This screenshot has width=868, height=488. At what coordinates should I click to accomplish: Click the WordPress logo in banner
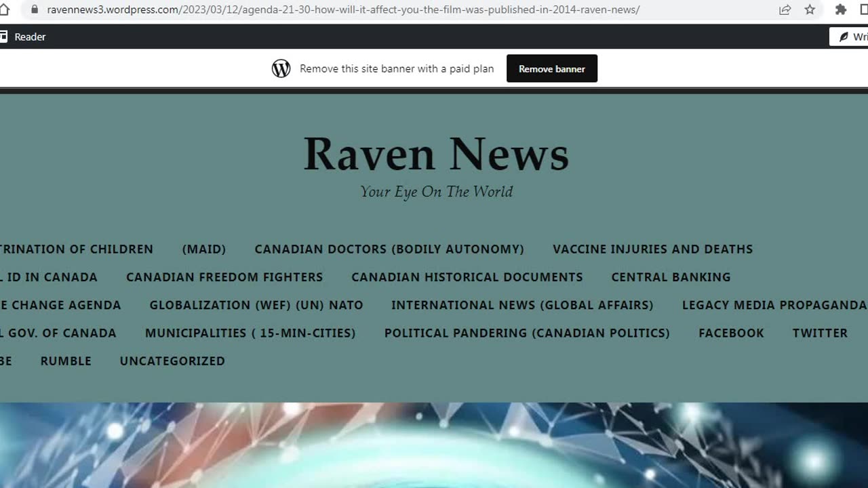click(281, 68)
